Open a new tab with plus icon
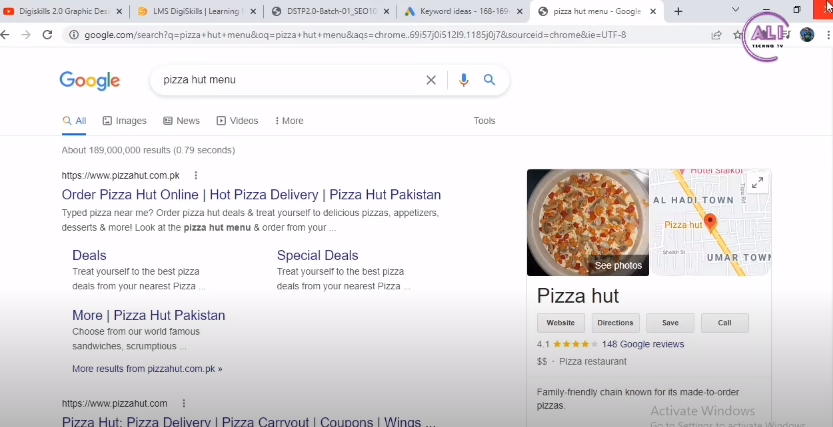 [678, 11]
